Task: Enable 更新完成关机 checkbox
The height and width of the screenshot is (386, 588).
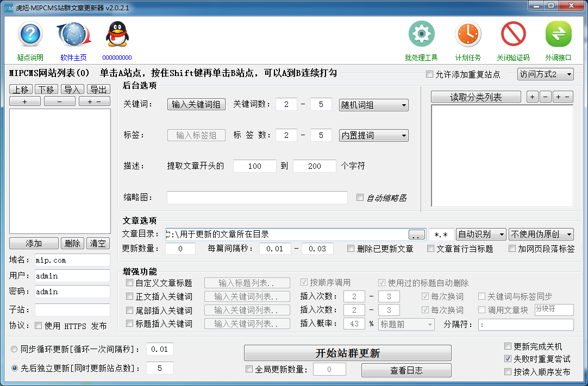Action: point(508,346)
